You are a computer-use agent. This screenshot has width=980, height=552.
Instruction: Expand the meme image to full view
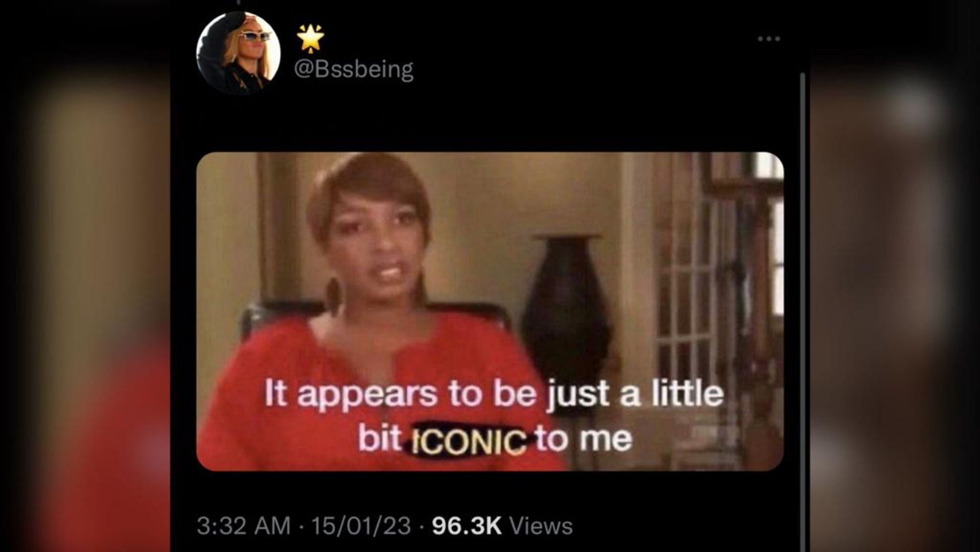coord(490,311)
